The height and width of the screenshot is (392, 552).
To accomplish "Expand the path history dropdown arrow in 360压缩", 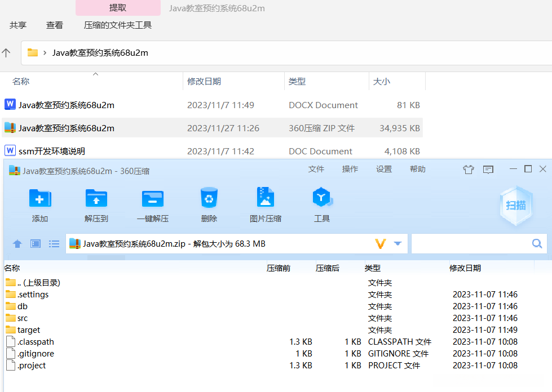I will tap(398, 243).
